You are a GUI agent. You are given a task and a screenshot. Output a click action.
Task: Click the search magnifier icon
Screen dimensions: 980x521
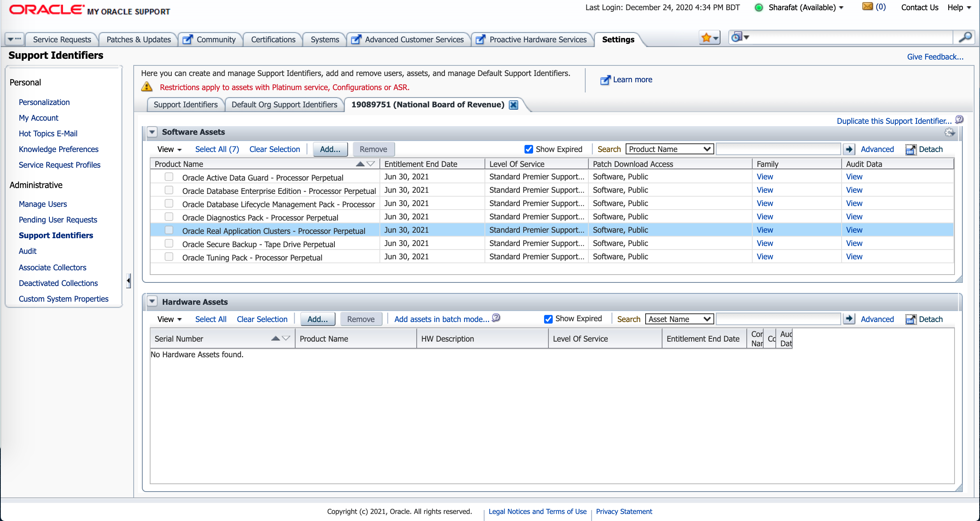[x=965, y=38]
